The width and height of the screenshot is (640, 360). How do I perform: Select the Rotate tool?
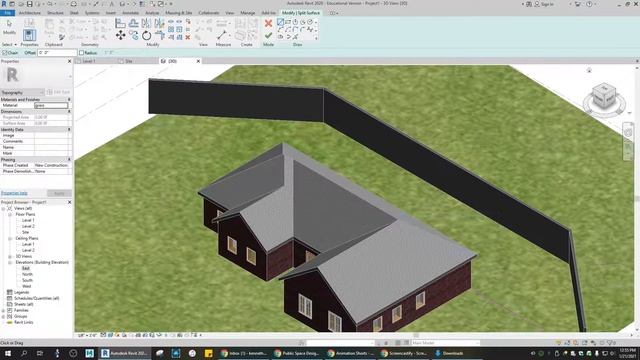(x=147, y=36)
